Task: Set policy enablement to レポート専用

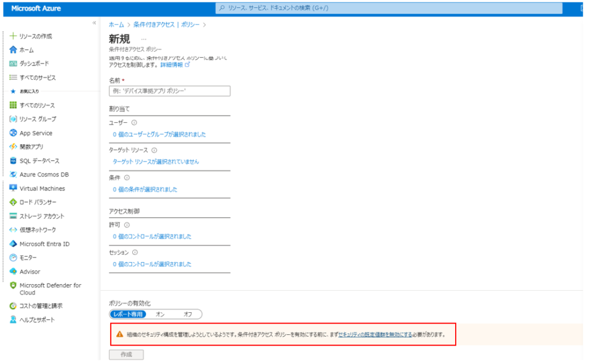Action: pyautogui.click(x=128, y=314)
